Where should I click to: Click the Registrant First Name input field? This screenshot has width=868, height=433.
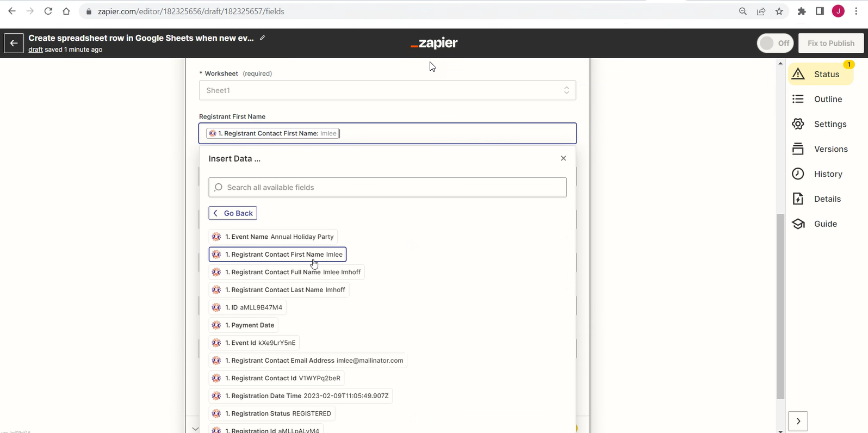(387, 133)
